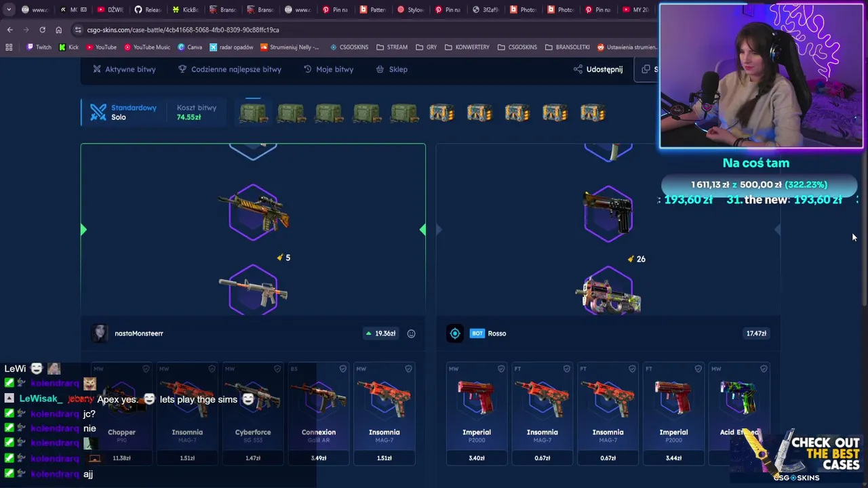Open the Twitch bookmark

click(39, 47)
